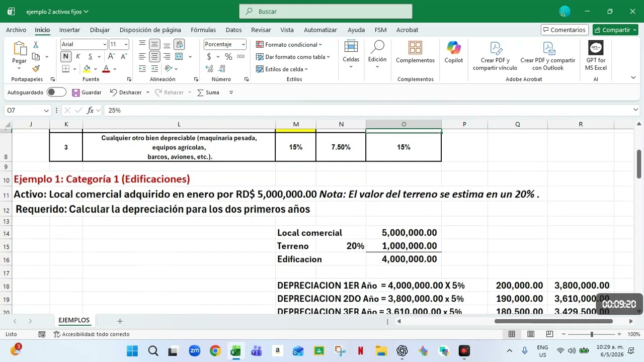This screenshot has height=362, width=644.
Task: Switch to Page Break Preview in status bar
Action: click(549, 334)
